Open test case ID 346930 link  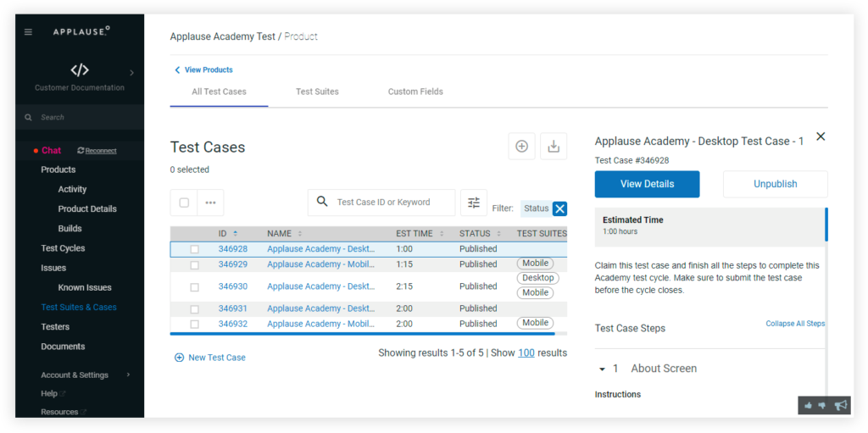(233, 286)
